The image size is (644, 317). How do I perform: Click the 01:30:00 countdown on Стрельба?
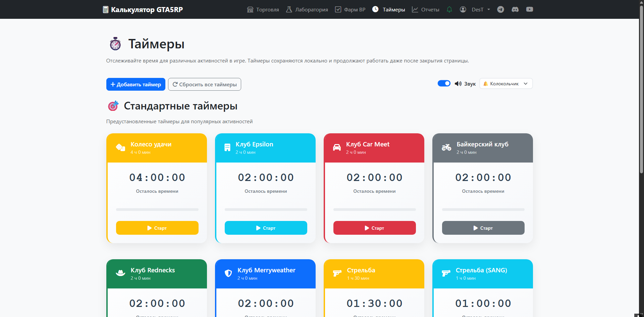(375, 303)
